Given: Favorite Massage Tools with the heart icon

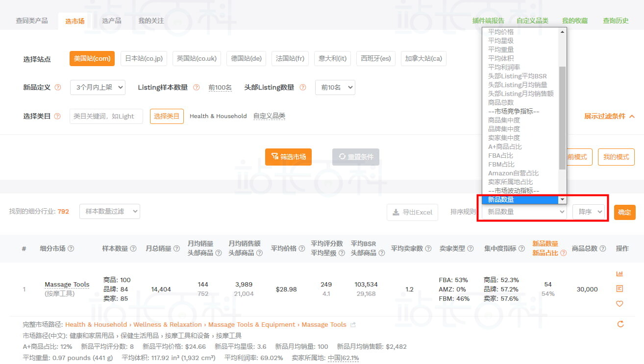Looking at the screenshot, I should click(x=619, y=304).
